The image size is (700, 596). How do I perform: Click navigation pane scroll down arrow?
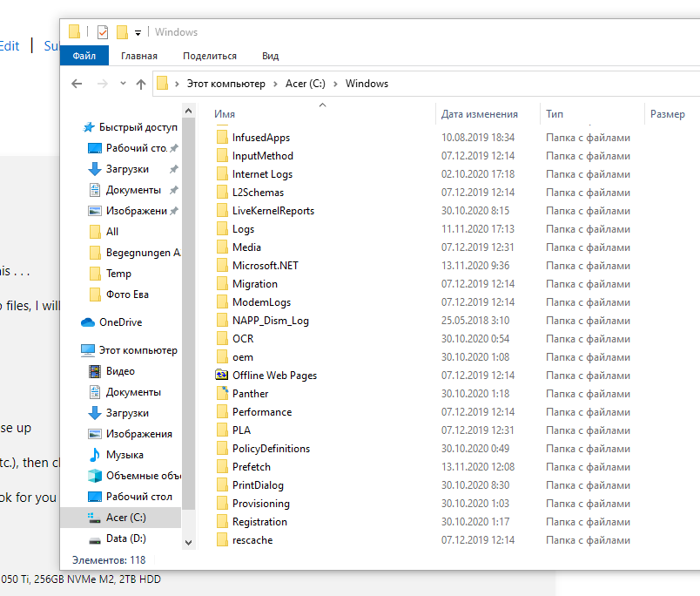point(188,542)
